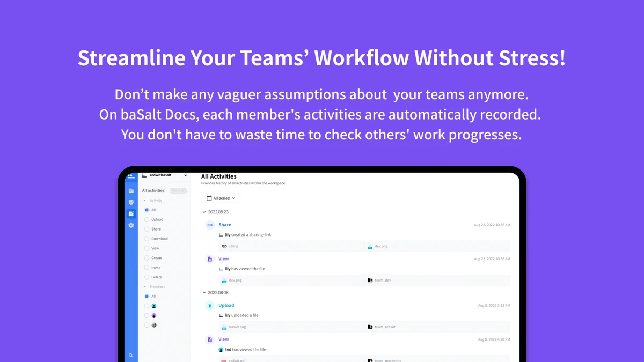This screenshot has height=362, width=644.
Task: Click the Upload activity's round arrow icon
Action: coord(210,306)
